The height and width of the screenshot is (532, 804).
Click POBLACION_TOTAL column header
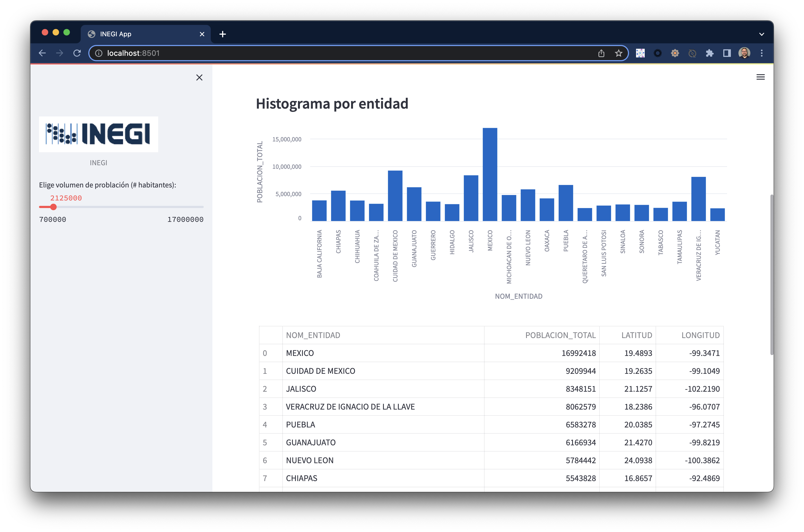560,335
